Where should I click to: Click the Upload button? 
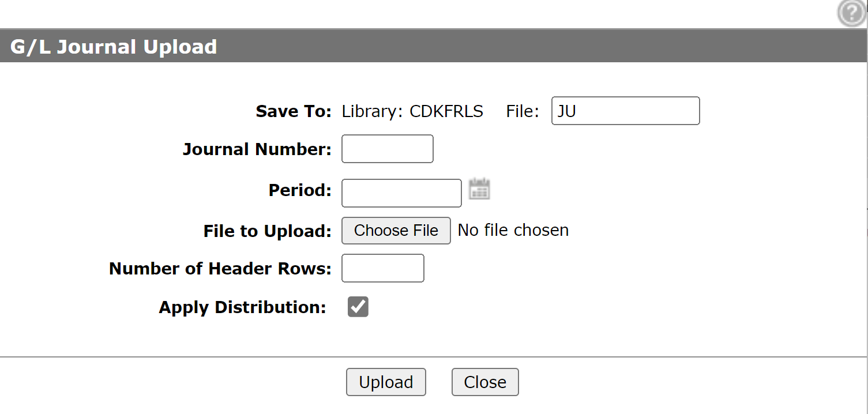[386, 382]
